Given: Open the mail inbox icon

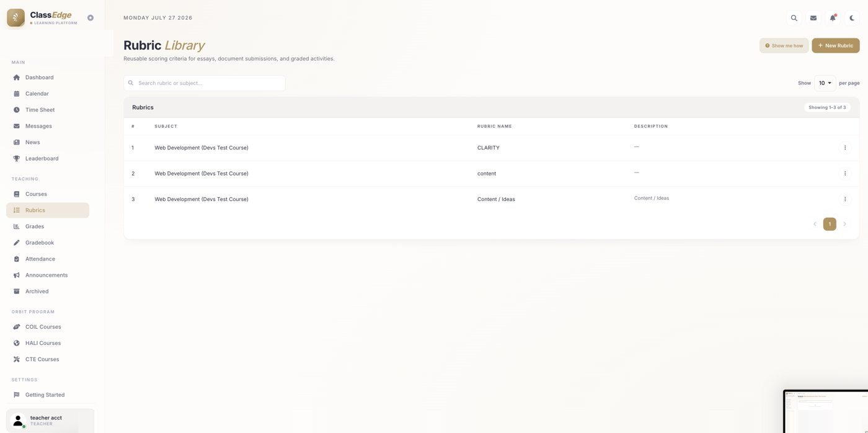Looking at the screenshot, I should click(813, 18).
